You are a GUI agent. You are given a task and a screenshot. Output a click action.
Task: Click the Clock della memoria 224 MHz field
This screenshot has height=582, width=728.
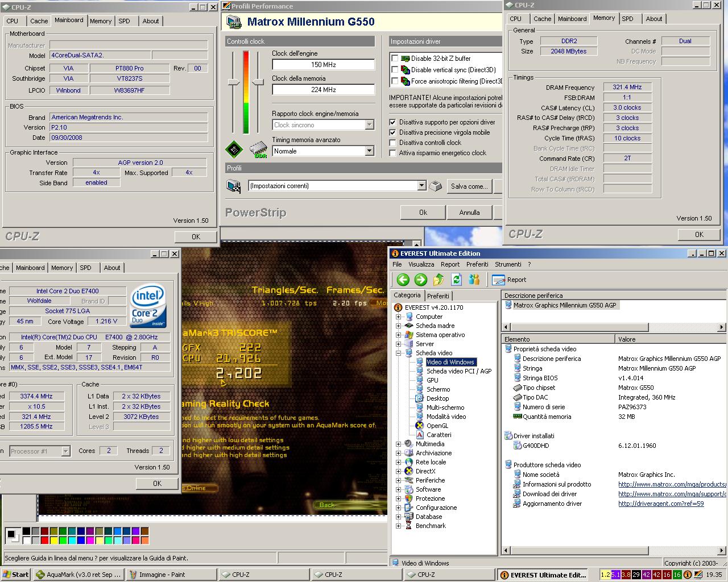[323, 90]
